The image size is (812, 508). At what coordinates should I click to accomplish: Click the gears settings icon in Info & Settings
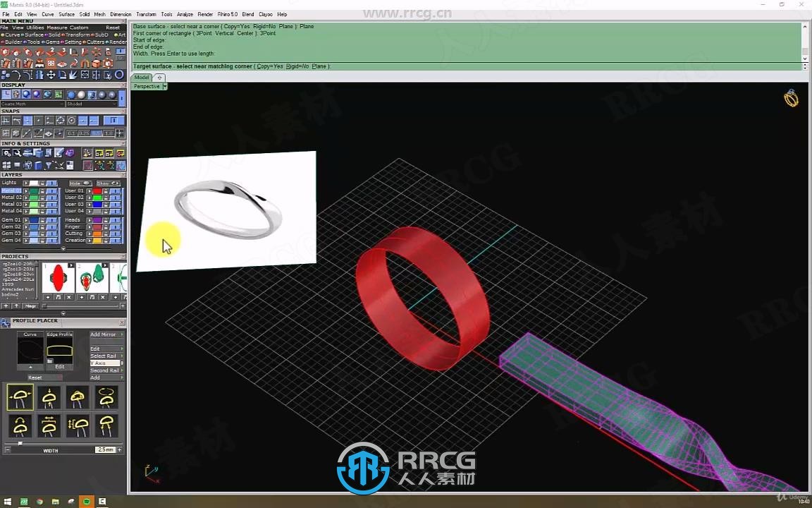click(7, 153)
